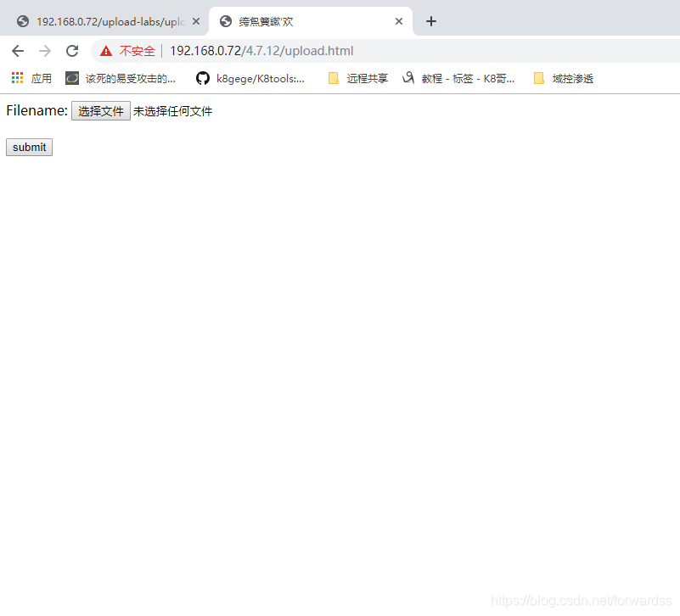Click the 未选择任何文件 status text
This screenshot has width=680, height=616.
(x=172, y=111)
